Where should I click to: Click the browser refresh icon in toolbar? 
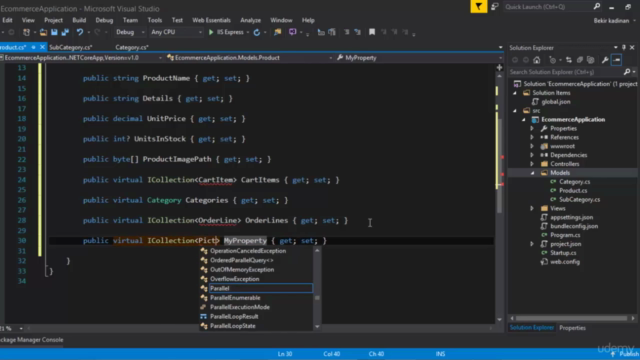click(x=256, y=32)
